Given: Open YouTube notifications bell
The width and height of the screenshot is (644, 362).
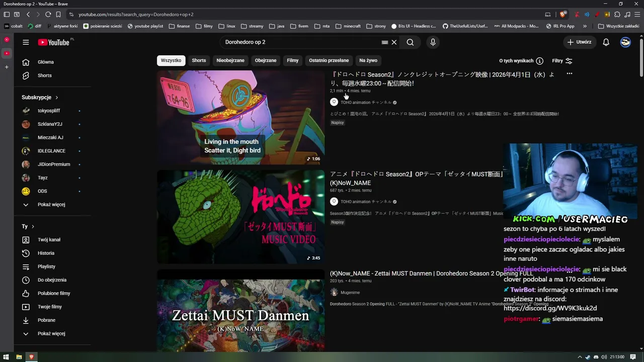Looking at the screenshot, I should [x=606, y=42].
